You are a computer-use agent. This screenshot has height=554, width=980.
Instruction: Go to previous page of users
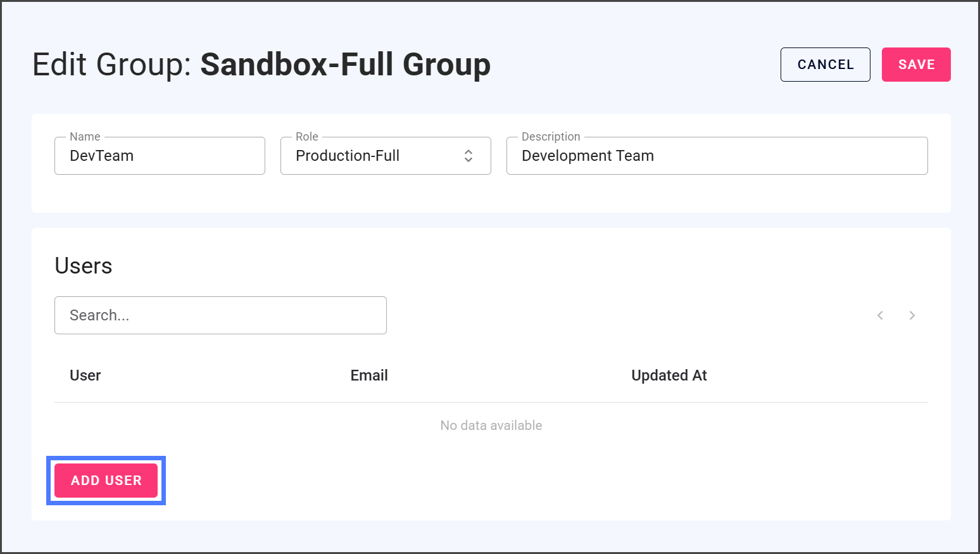[x=880, y=315]
